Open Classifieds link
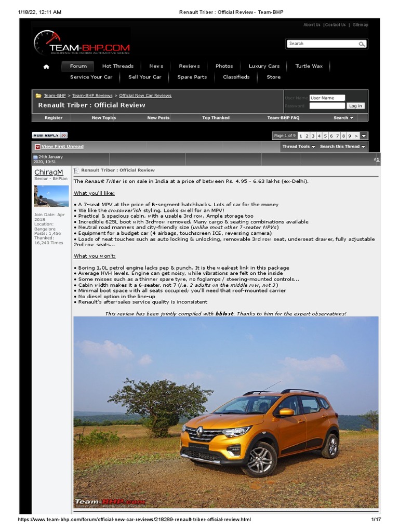The image size is (399, 532). point(236,77)
